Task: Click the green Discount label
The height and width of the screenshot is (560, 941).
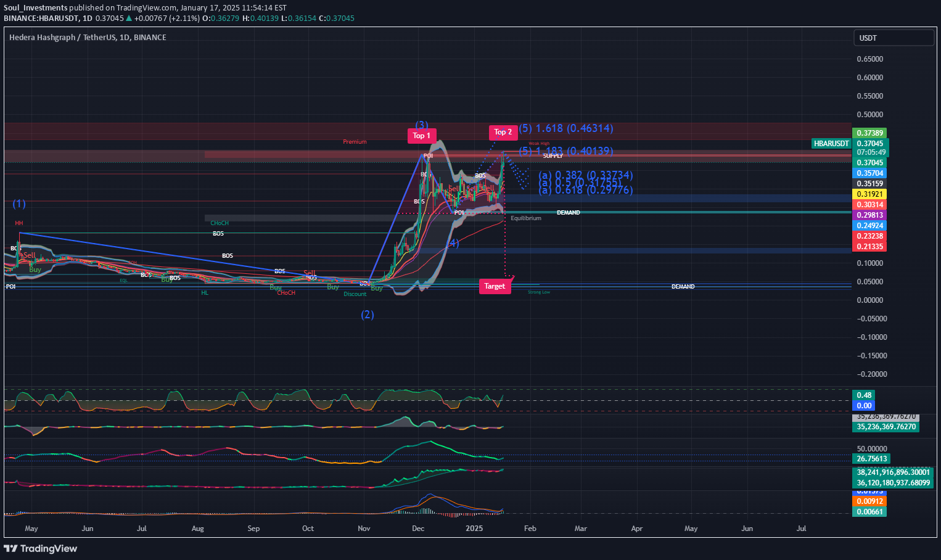Action: 355,294
